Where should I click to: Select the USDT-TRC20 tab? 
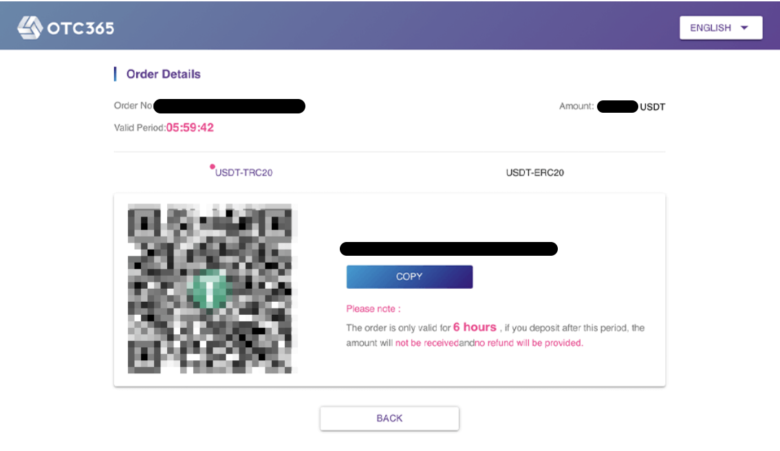point(243,173)
